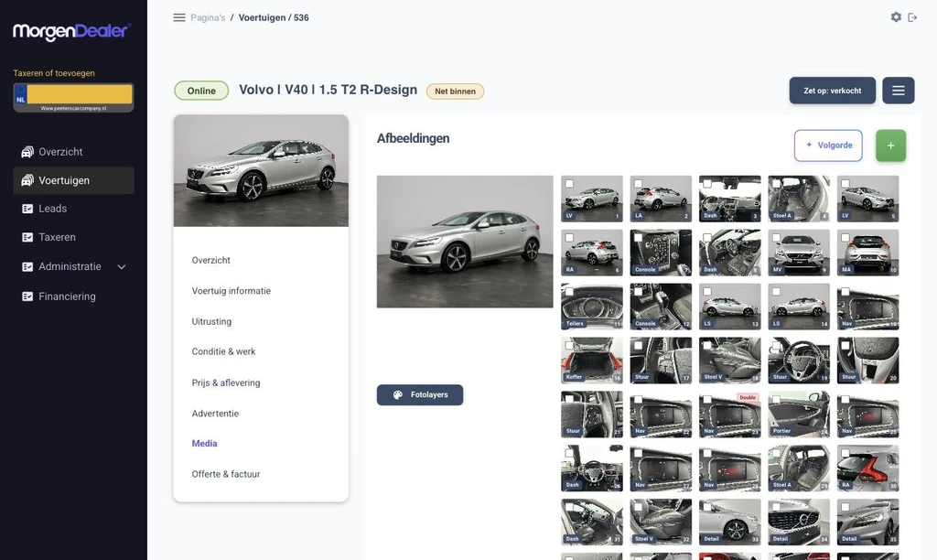Go to Conditie & werk section
Screen dimensions: 937x560
pyautogui.click(x=223, y=352)
